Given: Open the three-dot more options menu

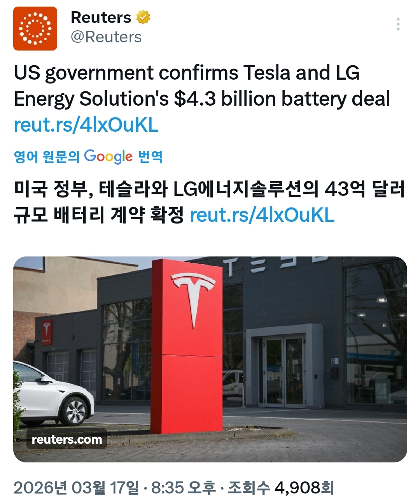Looking at the screenshot, I should pos(398,24).
